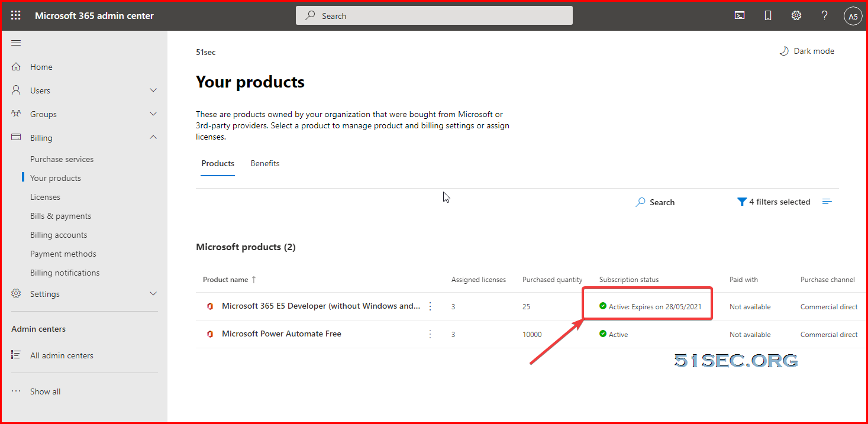The width and height of the screenshot is (868, 424).
Task: Click the Power Automate Free Active status
Action: pyautogui.click(x=618, y=334)
